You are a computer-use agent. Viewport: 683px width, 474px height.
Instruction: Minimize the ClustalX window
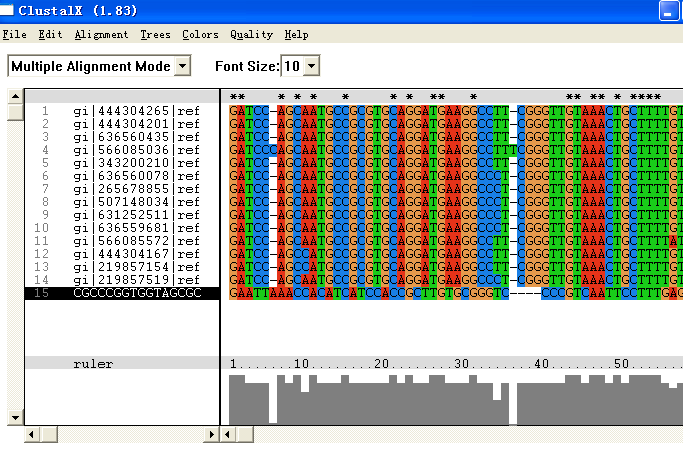[x=669, y=10]
